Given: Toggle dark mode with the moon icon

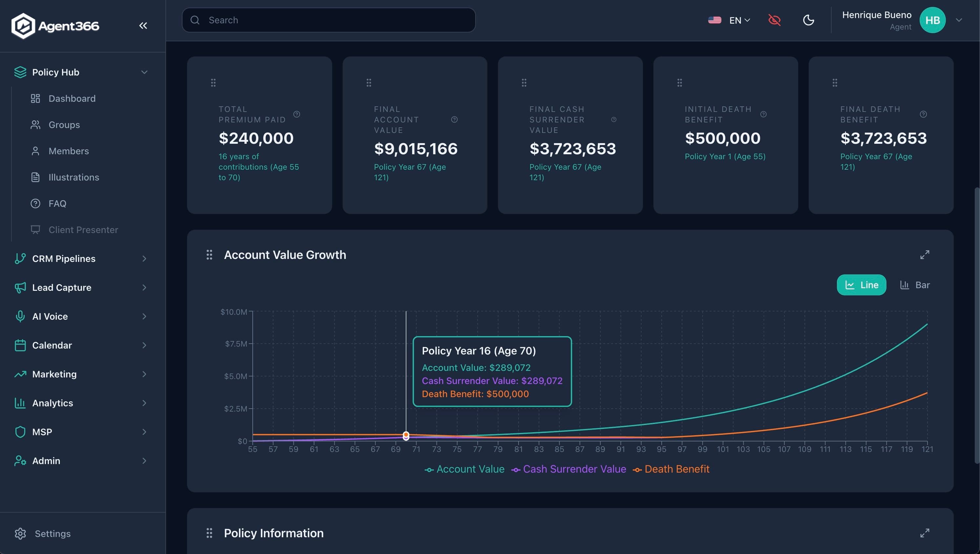Looking at the screenshot, I should tap(809, 20).
